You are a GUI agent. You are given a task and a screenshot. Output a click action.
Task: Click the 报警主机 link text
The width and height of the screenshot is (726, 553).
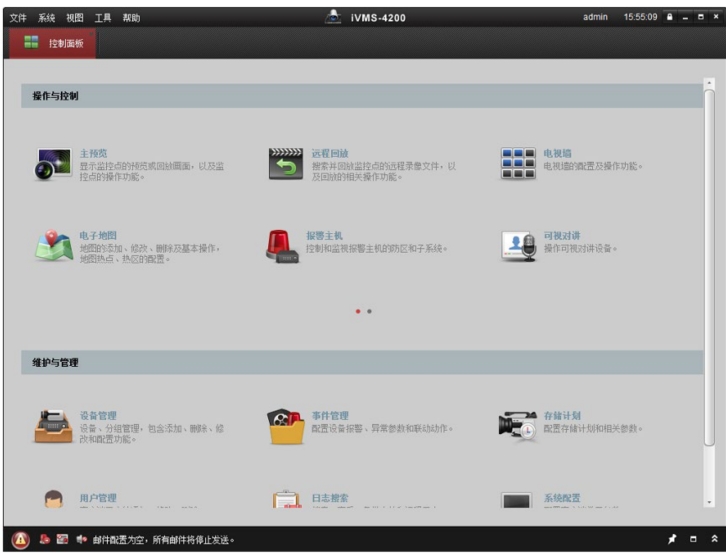(324, 235)
